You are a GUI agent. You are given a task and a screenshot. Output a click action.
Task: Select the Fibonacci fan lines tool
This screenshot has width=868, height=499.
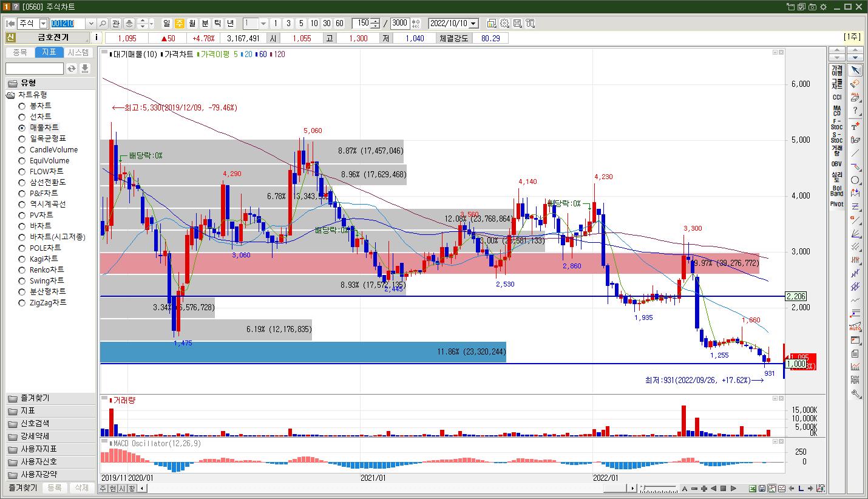pos(855,234)
